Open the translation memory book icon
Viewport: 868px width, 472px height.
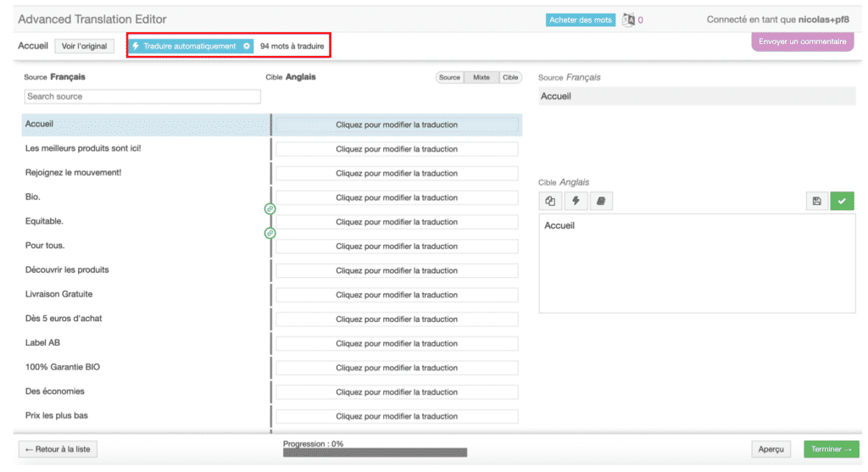(600, 201)
